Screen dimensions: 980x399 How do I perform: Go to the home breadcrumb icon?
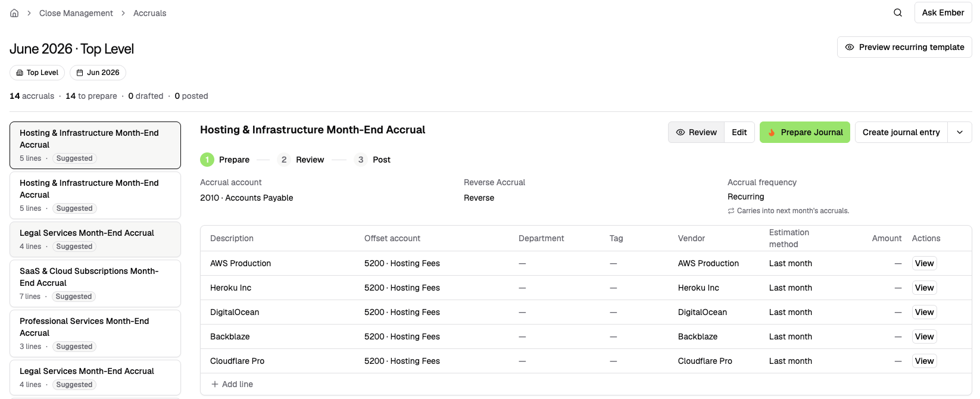coord(14,13)
